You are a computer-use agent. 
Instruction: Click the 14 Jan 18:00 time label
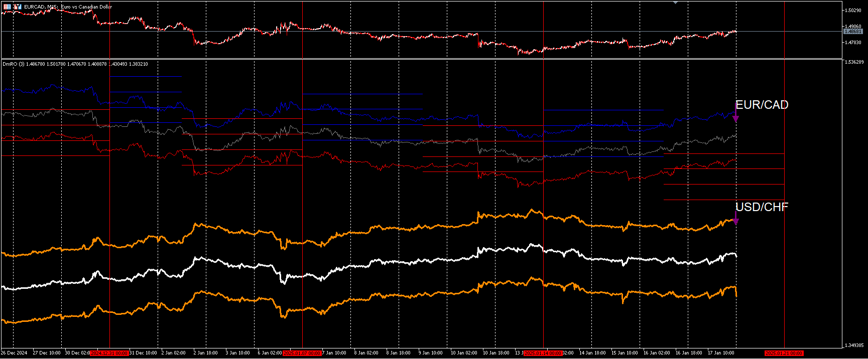click(x=592, y=353)
